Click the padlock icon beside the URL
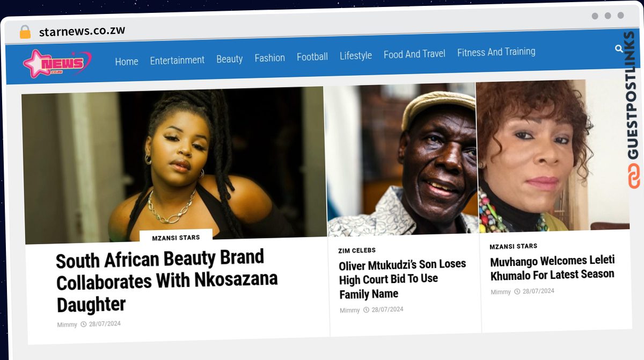The image size is (644, 360). (x=25, y=32)
